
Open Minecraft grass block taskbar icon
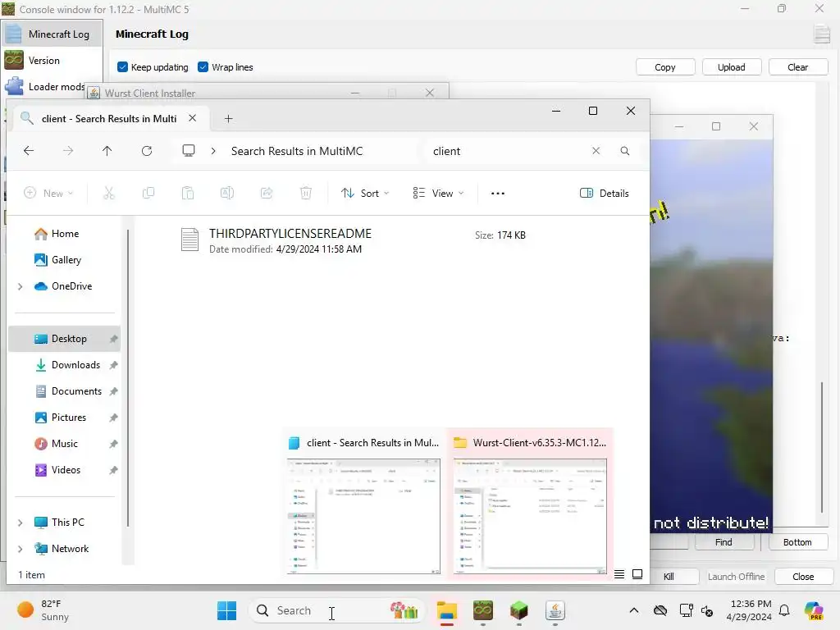click(x=518, y=610)
